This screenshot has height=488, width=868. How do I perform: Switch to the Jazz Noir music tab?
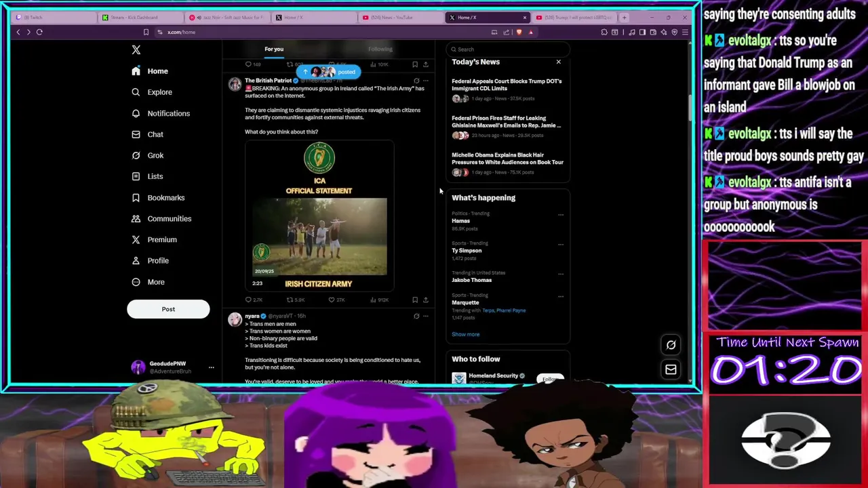pos(226,18)
